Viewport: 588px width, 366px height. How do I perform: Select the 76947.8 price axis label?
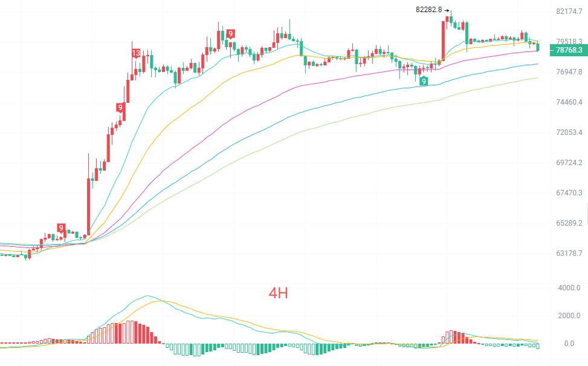[x=569, y=72]
